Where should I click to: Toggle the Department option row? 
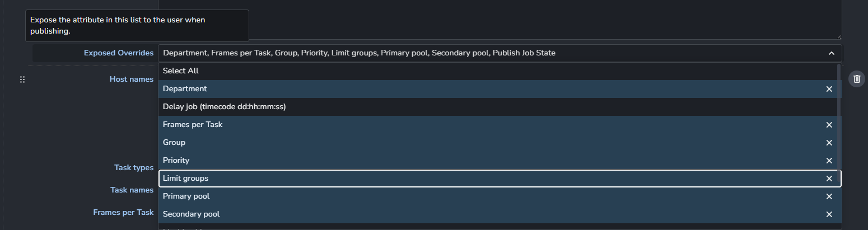point(185,89)
